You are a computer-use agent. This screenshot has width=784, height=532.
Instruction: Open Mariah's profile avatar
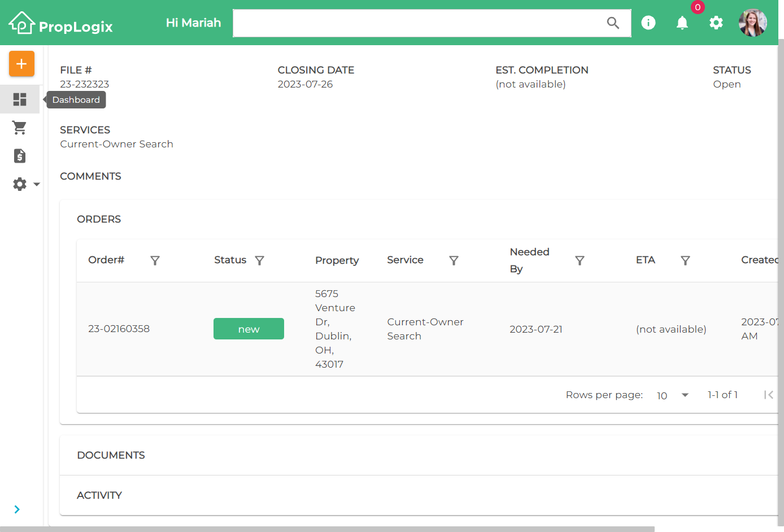click(x=753, y=23)
